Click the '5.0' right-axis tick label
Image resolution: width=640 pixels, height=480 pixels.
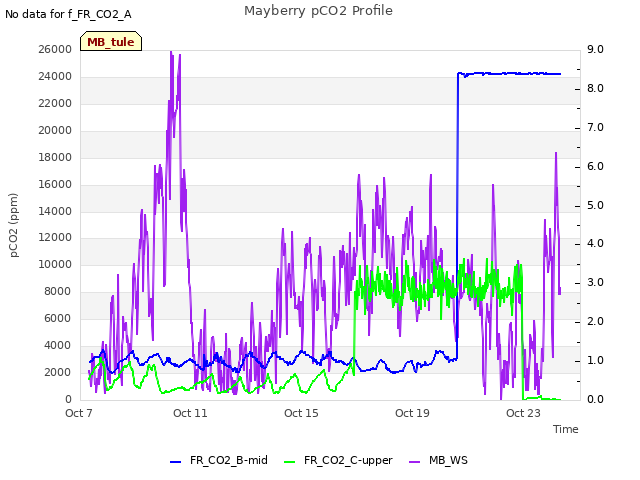[x=595, y=205]
